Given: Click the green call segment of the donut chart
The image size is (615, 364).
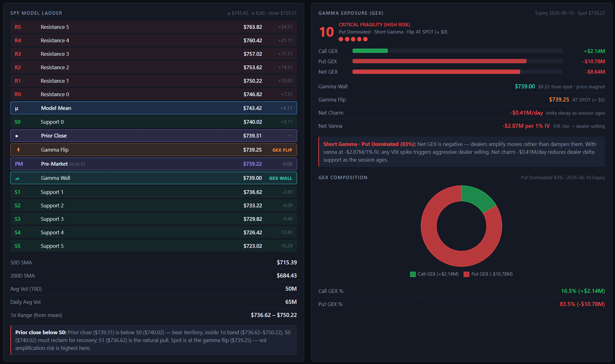Looking at the screenshot, I should tap(478, 197).
